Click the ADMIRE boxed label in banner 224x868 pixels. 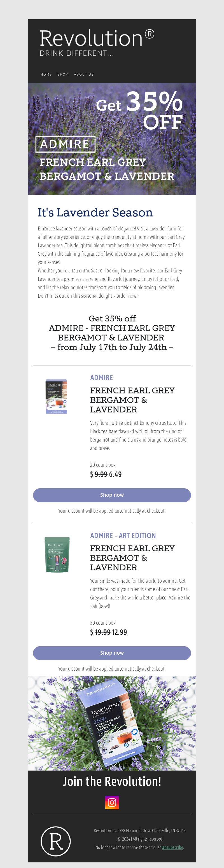tap(65, 144)
